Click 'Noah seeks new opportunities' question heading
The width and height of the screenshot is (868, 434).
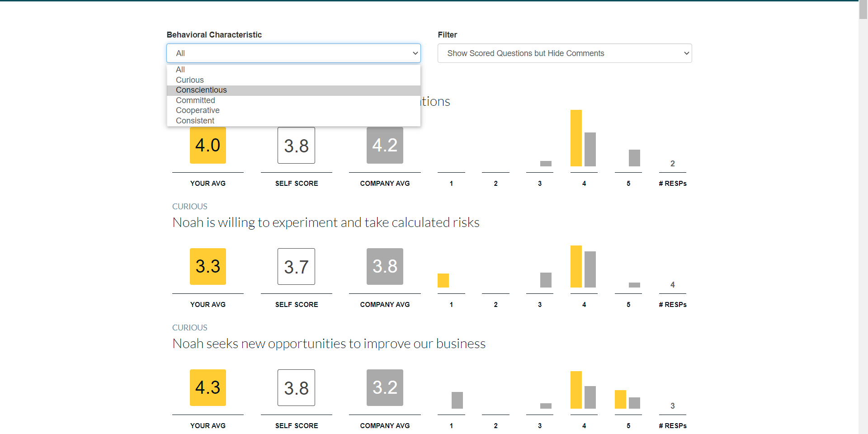pos(329,344)
